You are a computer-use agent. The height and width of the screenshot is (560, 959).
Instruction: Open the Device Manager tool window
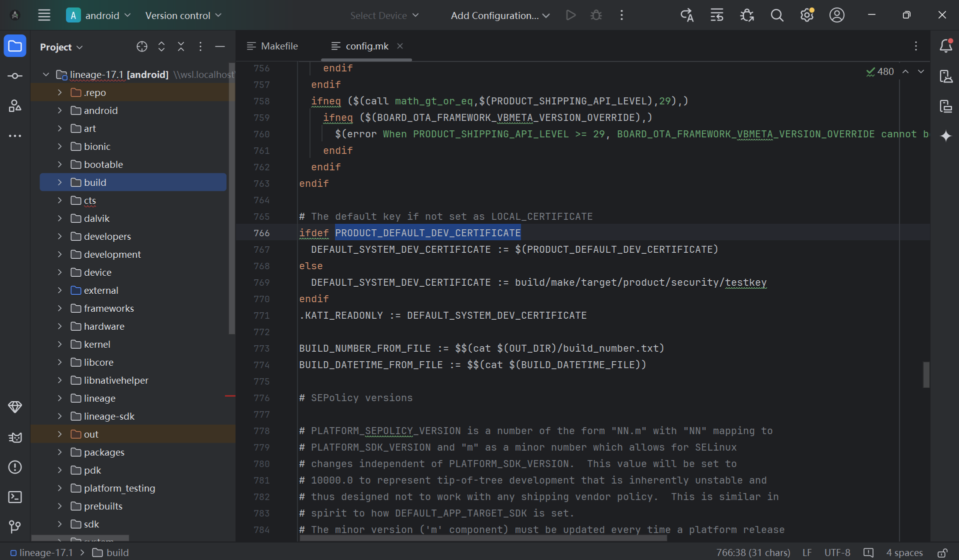(x=945, y=76)
